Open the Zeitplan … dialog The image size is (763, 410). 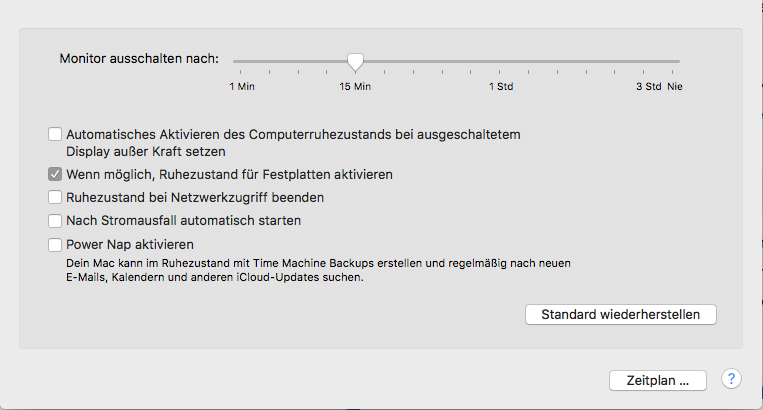click(x=658, y=380)
